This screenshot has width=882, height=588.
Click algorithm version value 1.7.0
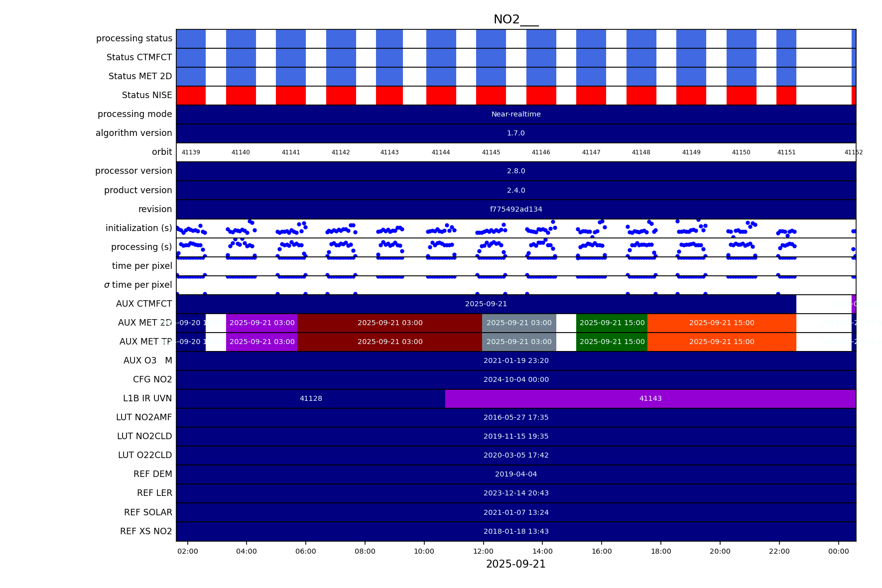tap(515, 133)
